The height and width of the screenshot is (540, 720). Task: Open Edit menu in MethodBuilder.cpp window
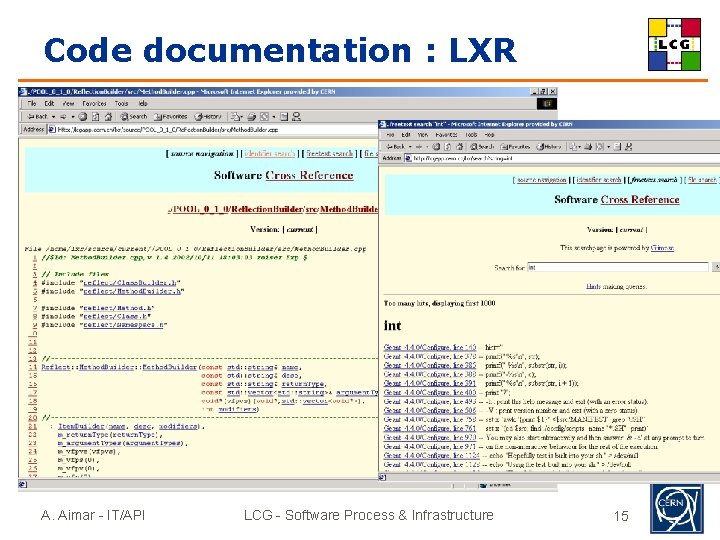[x=49, y=104]
